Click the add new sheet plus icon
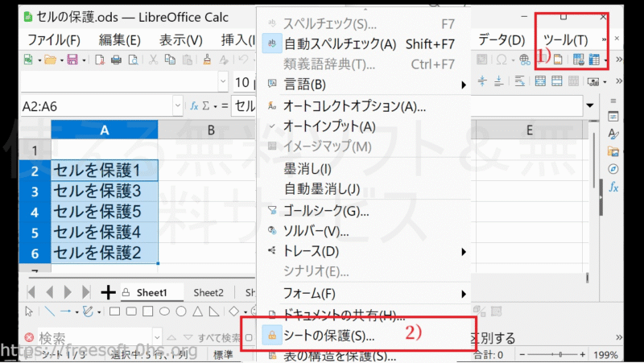The image size is (644, 363). pos(108,292)
